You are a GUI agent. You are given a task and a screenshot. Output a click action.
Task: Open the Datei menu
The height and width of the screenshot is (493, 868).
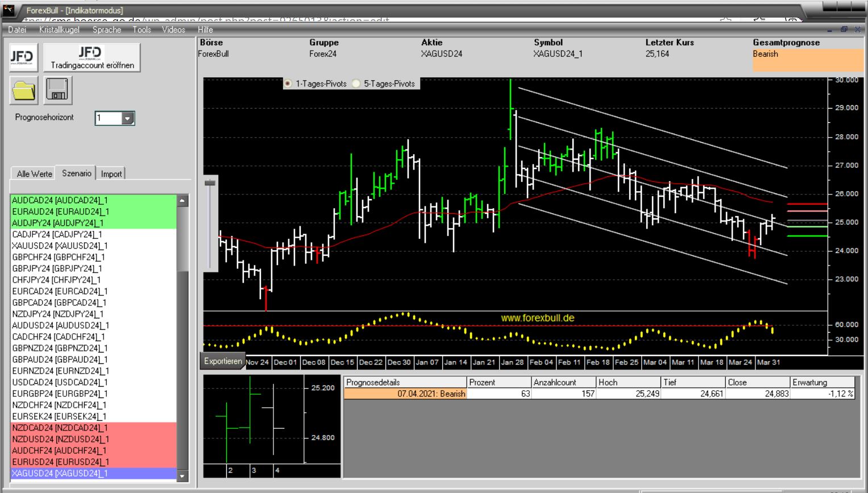[17, 30]
